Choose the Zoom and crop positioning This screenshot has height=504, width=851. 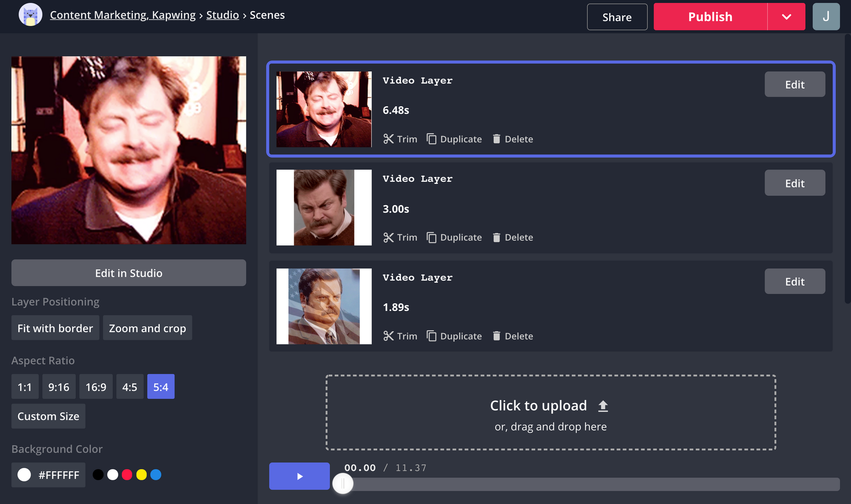(147, 328)
